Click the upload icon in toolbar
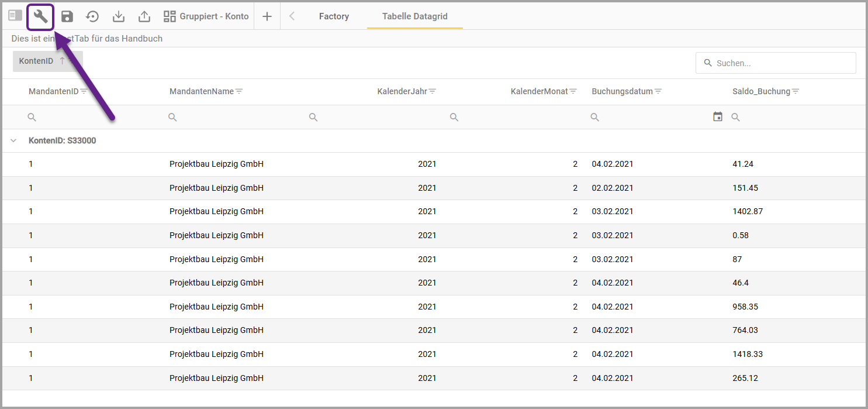868x409 pixels. [x=144, y=17]
